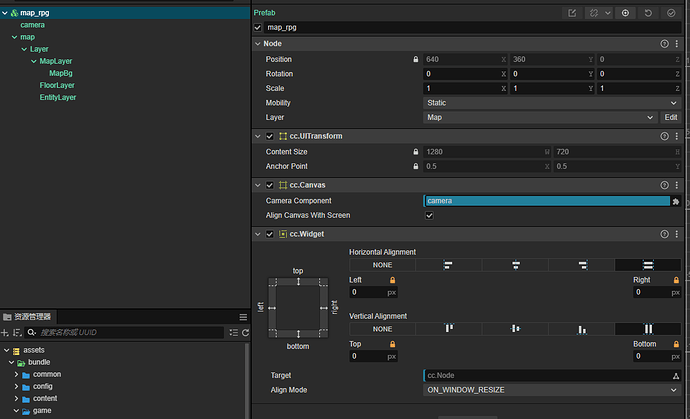This screenshot has height=419, width=690.
Task: Open the sort options icon in assets panel
Action: click(x=17, y=332)
